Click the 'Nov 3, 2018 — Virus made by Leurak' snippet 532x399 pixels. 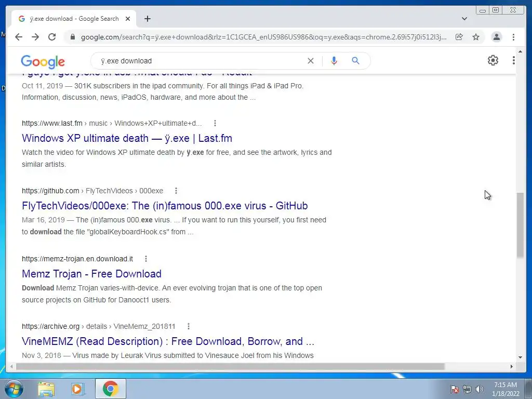[x=168, y=355]
